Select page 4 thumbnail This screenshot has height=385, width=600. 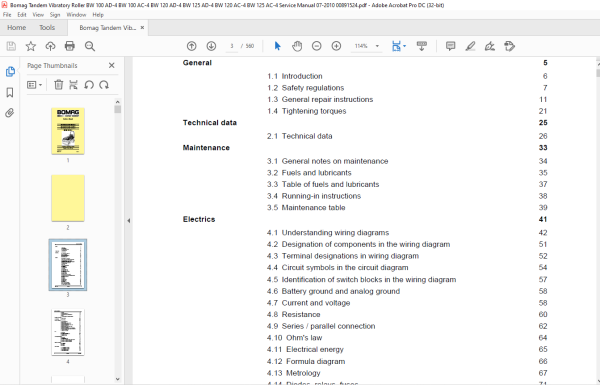(x=68, y=332)
